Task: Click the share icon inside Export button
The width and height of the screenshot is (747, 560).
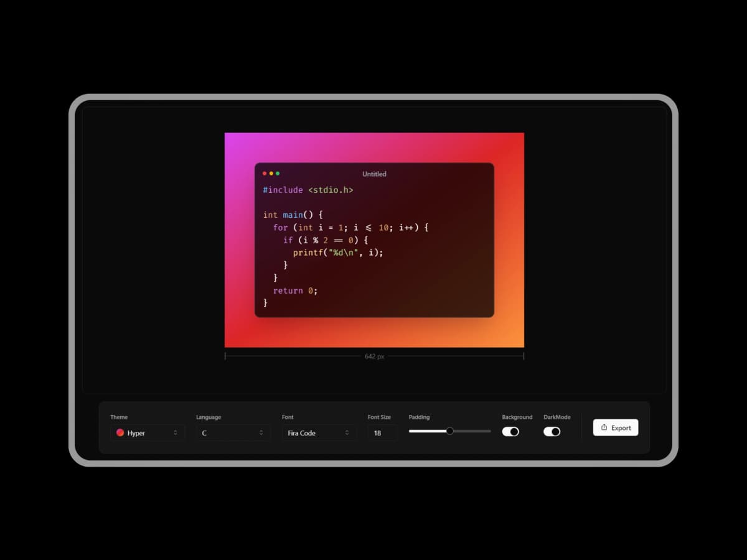Action: (x=604, y=427)
